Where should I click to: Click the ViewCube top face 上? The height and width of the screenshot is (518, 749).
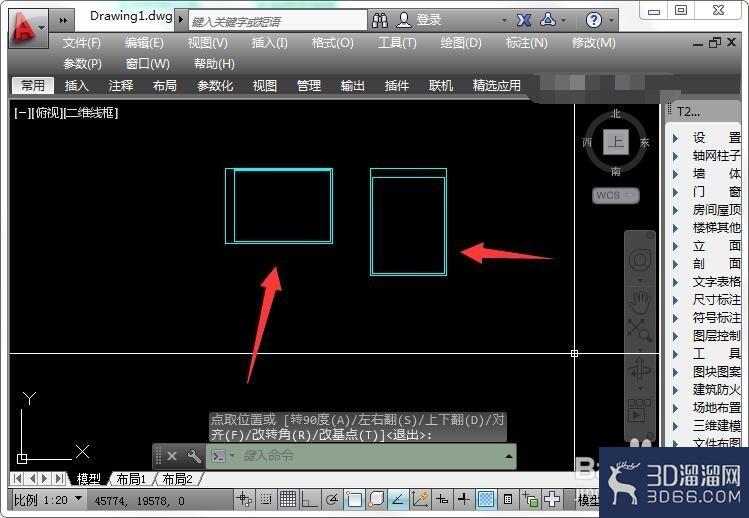(x=616, y=142)
